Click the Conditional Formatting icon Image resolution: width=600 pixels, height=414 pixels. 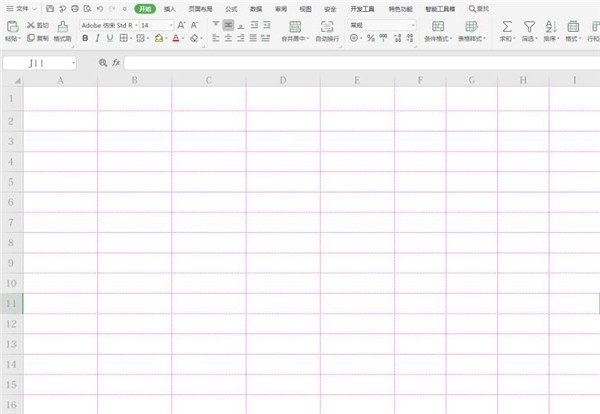click(x=438, y=26)
